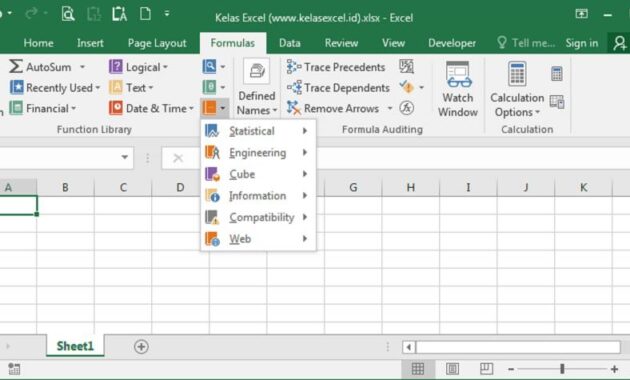Expand the Remove Arrows dropdown arrow
The height and width of the screenshot is (380, 630).
point(390,108)
